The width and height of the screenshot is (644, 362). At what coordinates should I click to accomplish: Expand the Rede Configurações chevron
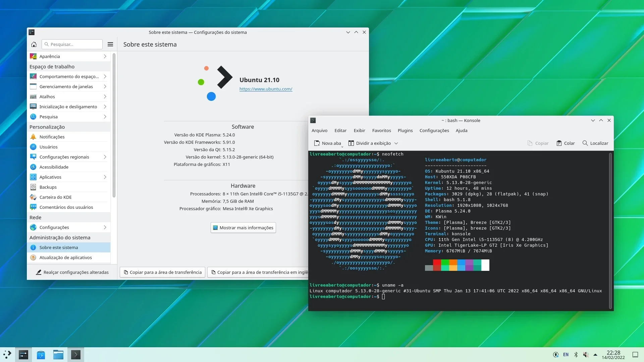click(x=105, y=227)
